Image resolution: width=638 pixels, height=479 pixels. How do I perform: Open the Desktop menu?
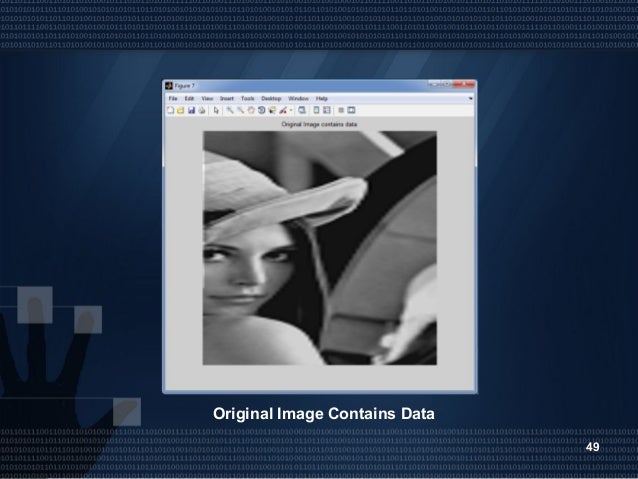271,98
